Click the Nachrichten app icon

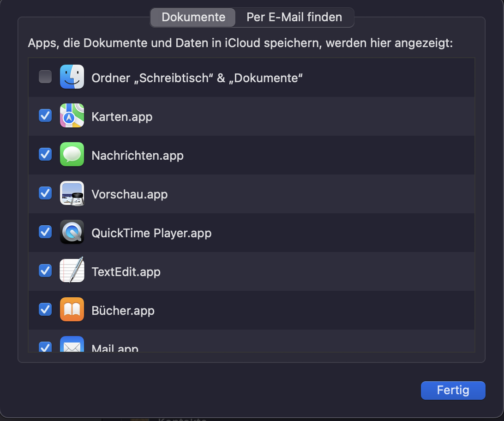(72, 154)
